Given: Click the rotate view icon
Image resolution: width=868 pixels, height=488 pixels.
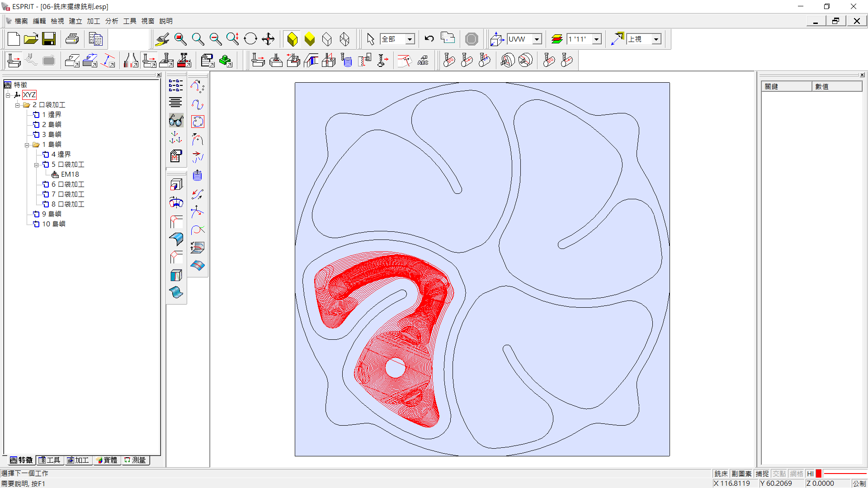Looking at the screenshot, I should click(x=250, y=39).
